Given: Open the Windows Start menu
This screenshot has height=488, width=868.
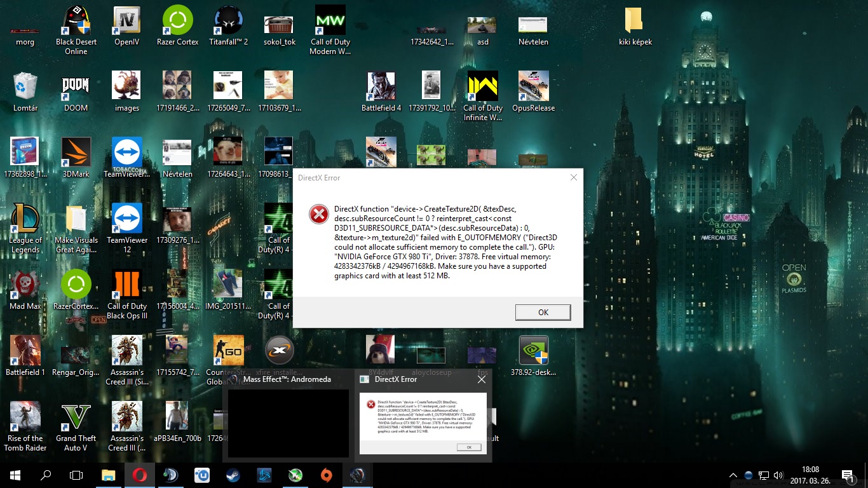Looking at the screenshot, I should [15, 475].
